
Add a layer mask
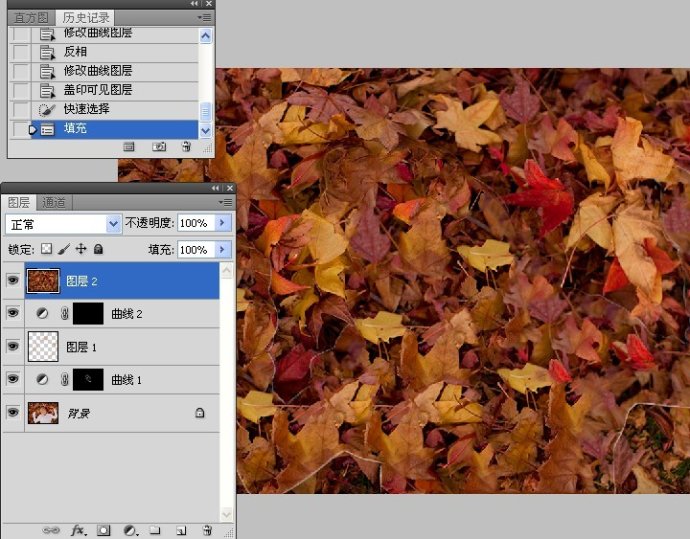tap(104, 530)
